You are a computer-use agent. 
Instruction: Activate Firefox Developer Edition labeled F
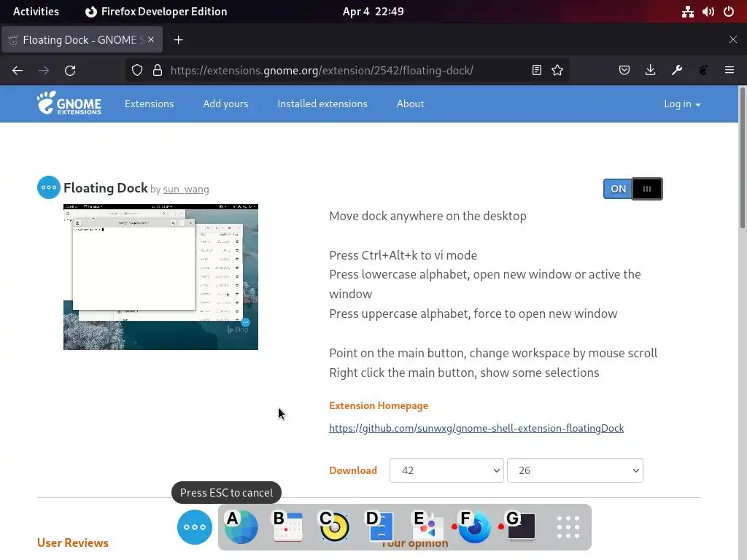(x=474, y=527)
